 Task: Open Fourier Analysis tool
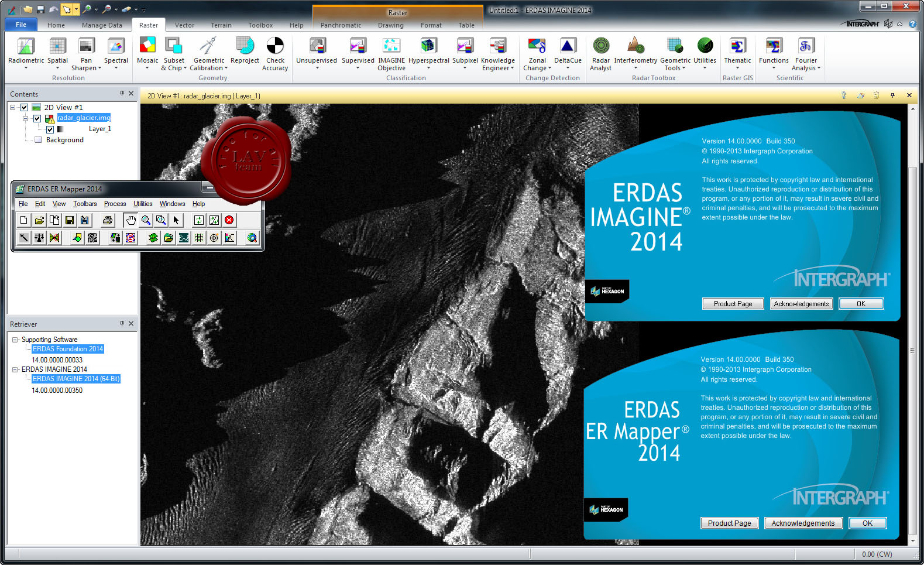[x=806, y=53]
